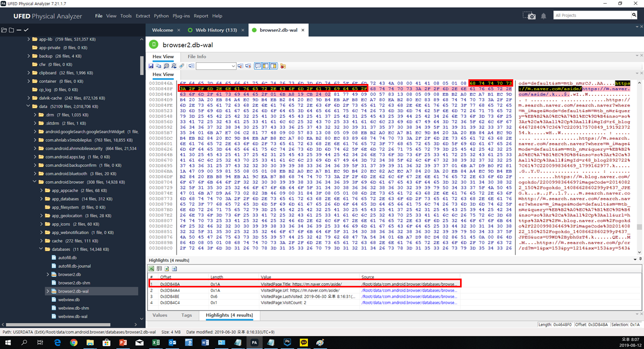Open PowerPoint from the taskbar

123,342
